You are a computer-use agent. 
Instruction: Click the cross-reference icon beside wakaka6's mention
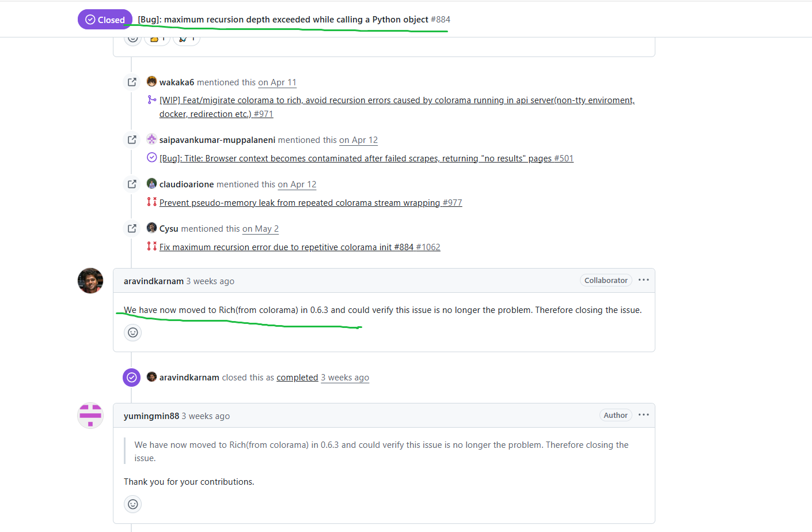(131, 81)
